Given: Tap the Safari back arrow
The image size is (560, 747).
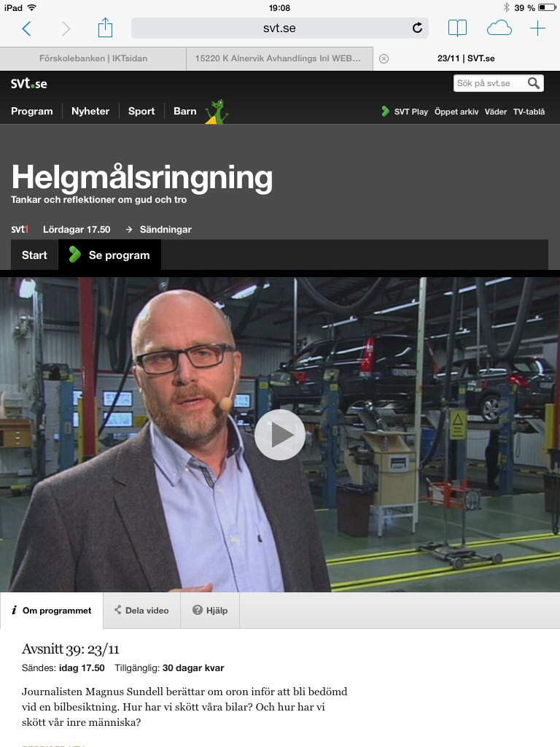Looking at the screenshot, I should pyautogui.click(x=27, y=28).
